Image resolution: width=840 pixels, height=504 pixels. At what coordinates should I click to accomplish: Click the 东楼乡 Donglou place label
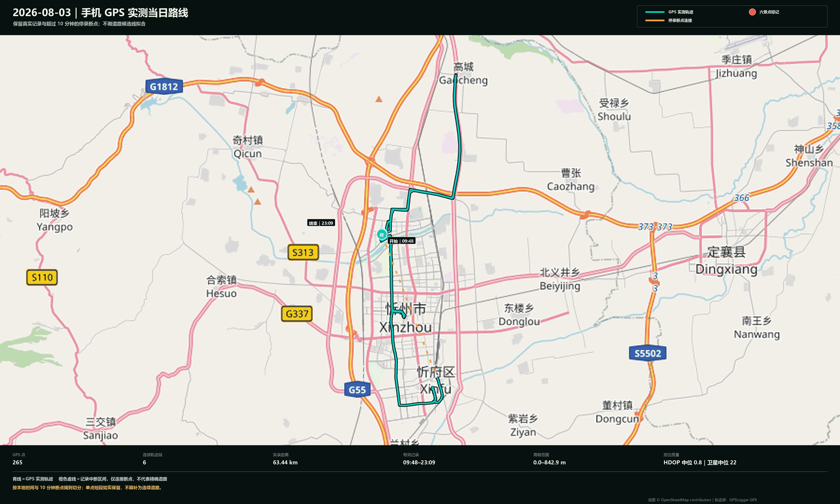(x=519, y=315)
